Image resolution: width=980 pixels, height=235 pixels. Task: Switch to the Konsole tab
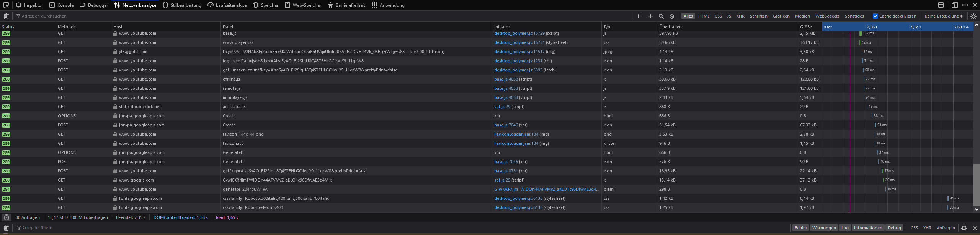coord(61,5)
